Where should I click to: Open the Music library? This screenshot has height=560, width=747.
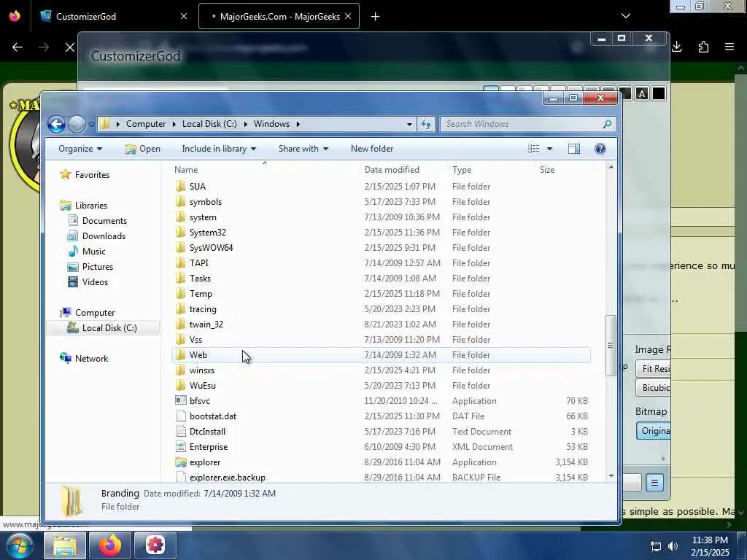coord(93,251)
